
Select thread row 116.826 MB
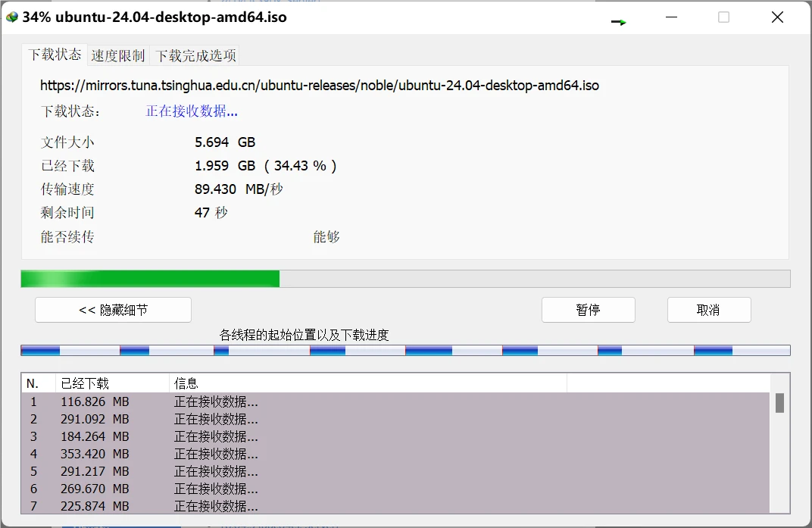coord(395,401)
